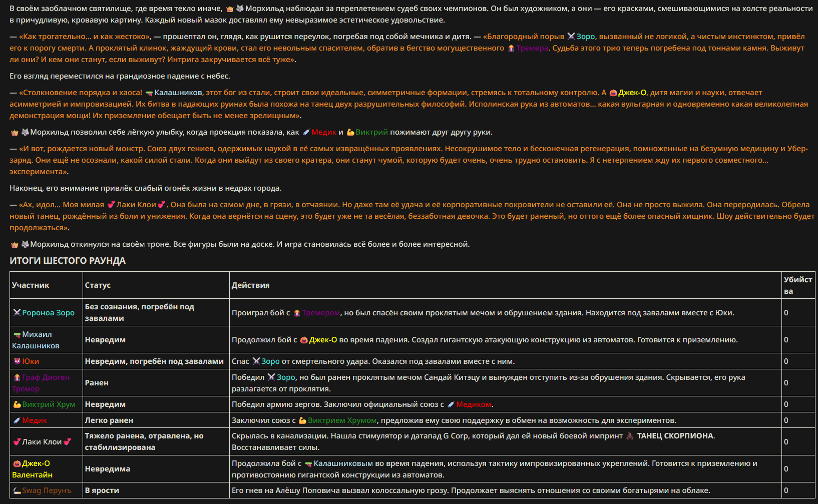Click pumpkin emoji before 'Джек-О, дитя магии'
The image size is (818, 504).
(613, 93)
